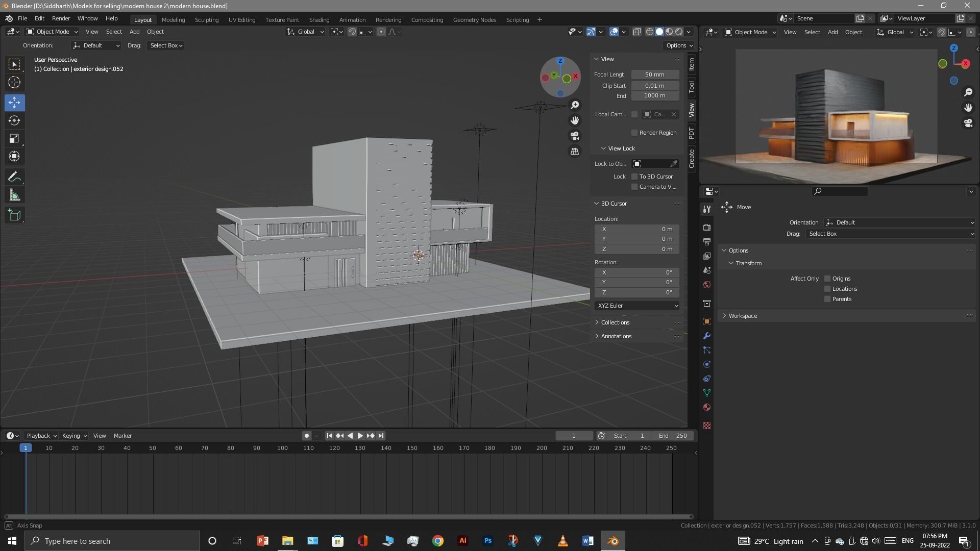This screenshot has height=551, width=980.
Task: Open the Keying menu in timeline
Action: [74, 436]
